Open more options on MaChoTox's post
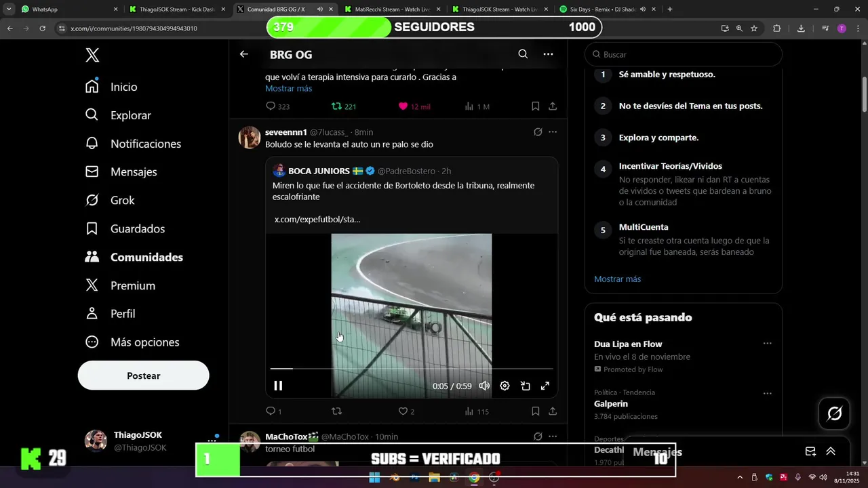The image size is (868, 488). tap(553, 436)
